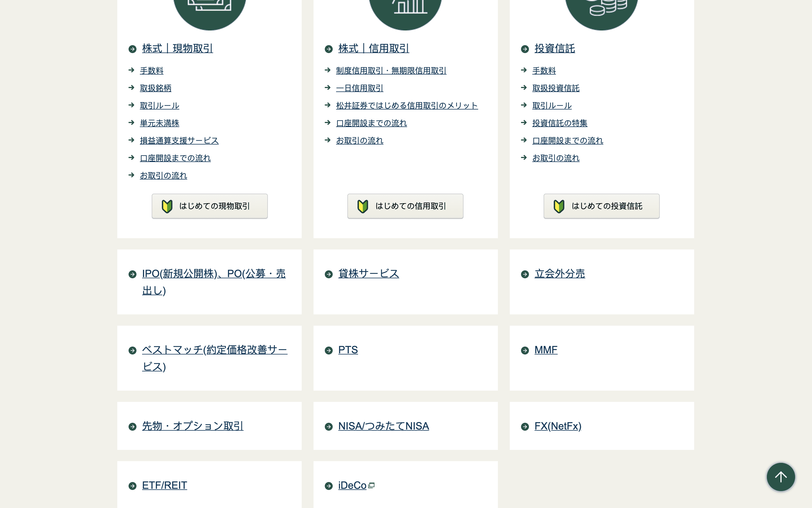Open 取扱投資信託 link
812x508 pixels.
(x=556, y=88)
